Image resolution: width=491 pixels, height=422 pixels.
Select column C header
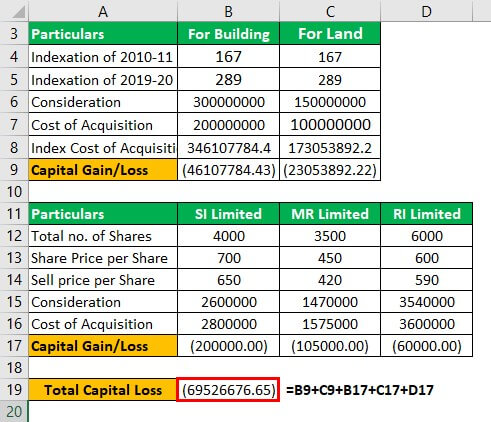(330, 11)
